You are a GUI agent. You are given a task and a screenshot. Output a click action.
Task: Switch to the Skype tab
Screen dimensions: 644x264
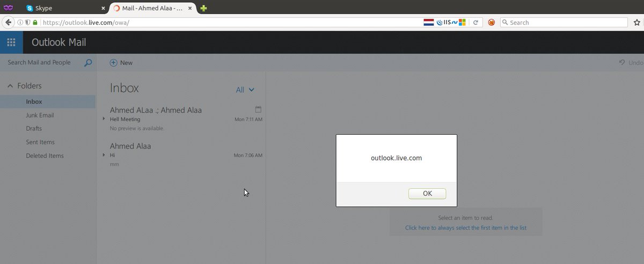(x=64, y=8)
